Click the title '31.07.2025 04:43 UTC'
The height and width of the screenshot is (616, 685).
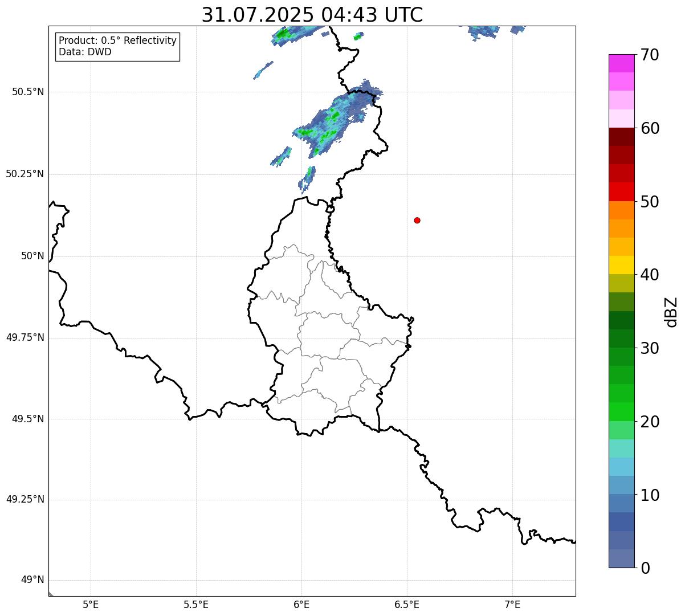312,15
